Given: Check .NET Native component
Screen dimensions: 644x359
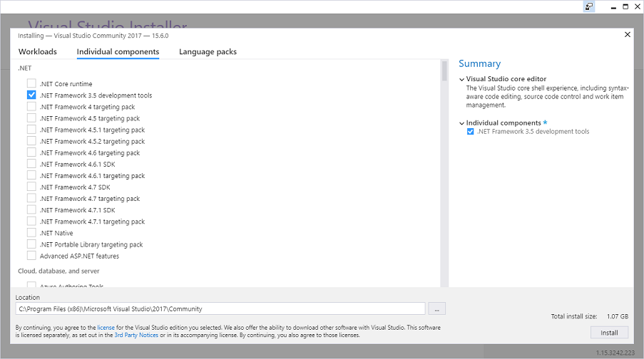Looking at the screenshot, I should [x=31, y=233].
